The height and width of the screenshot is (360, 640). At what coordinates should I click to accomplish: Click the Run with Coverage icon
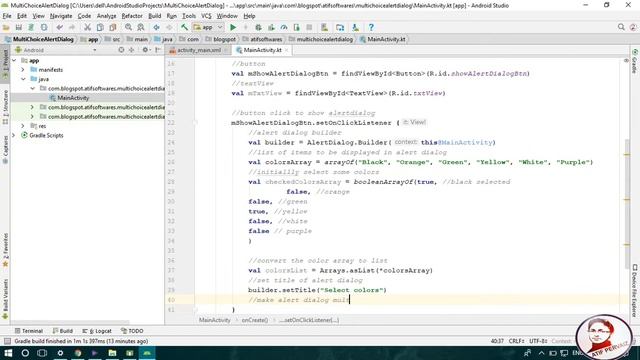pos(271,27)
